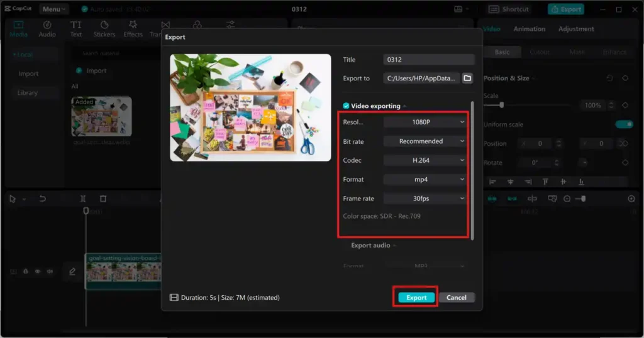The width and height of the screenshot is (644, 338).
Task: Click the track lock icon
Action: (x=26, y=271)
